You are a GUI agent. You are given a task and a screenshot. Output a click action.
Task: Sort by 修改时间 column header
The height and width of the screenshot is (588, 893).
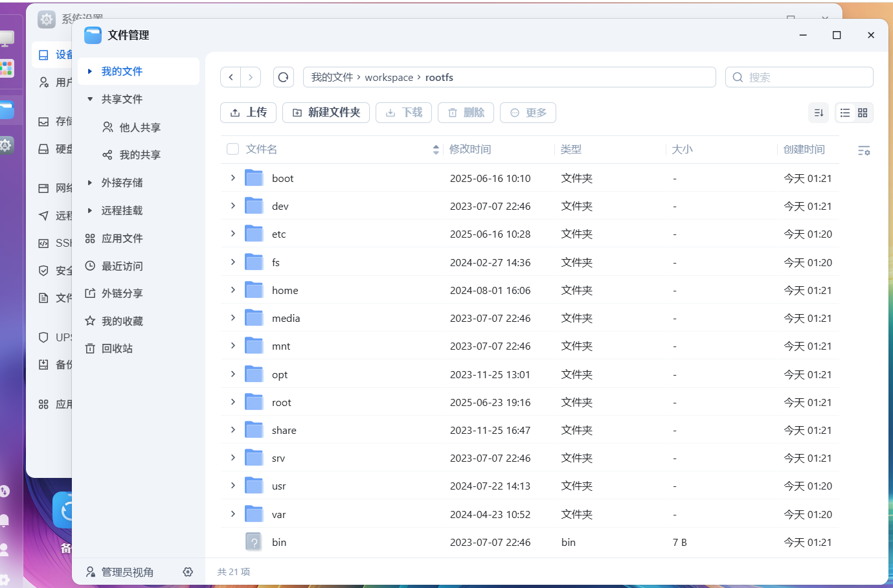tap(470, 150)
